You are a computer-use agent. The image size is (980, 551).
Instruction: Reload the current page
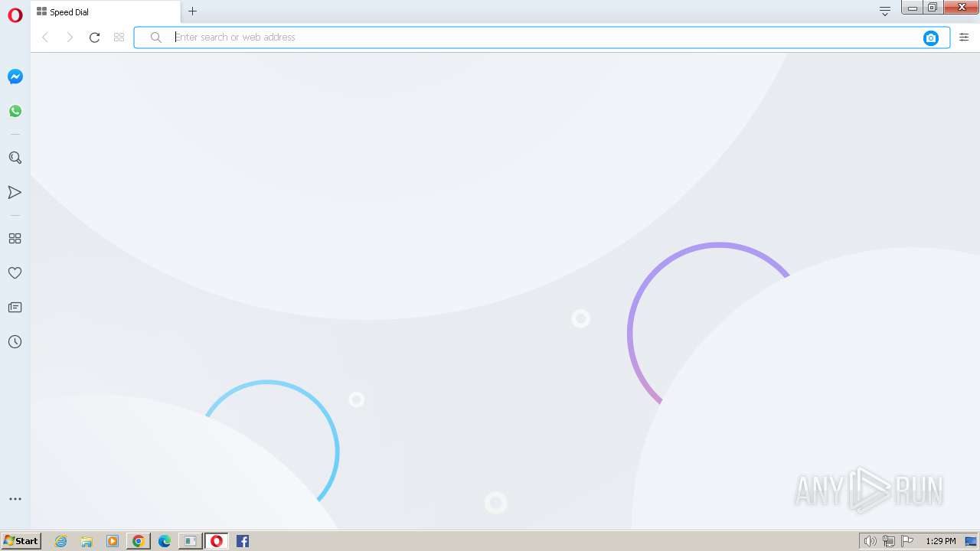[x=94, y=37]
